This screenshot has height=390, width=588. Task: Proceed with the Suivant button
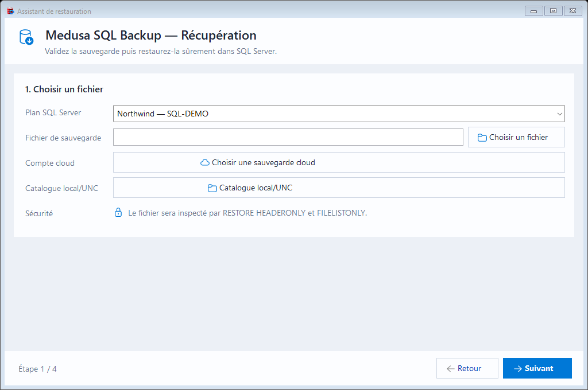point(537,368)
